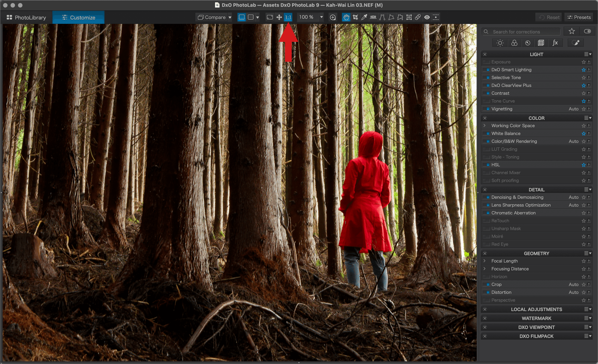Switch to single image view mode
The width and height of the screenshot is (598, 364).
coord(242,17)
